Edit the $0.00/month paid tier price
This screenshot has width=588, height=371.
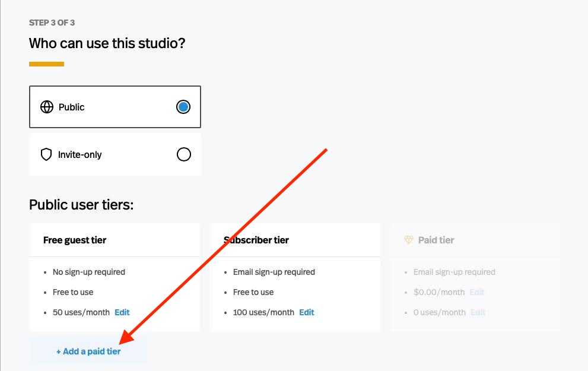click(477, 292)
